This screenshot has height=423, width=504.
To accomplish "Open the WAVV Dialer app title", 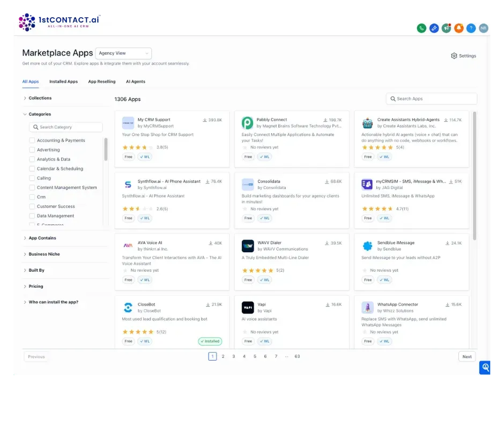I will click(269, 243).
